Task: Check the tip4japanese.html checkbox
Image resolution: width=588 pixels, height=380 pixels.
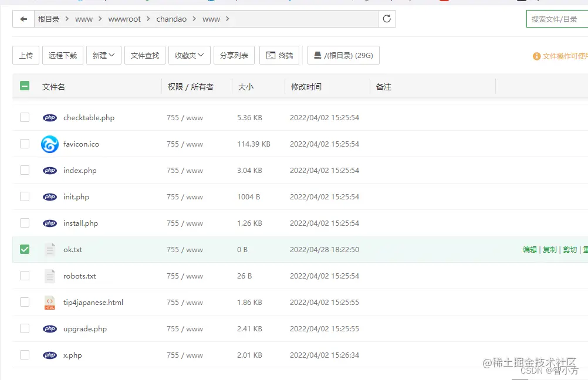Action: [25, 302]
